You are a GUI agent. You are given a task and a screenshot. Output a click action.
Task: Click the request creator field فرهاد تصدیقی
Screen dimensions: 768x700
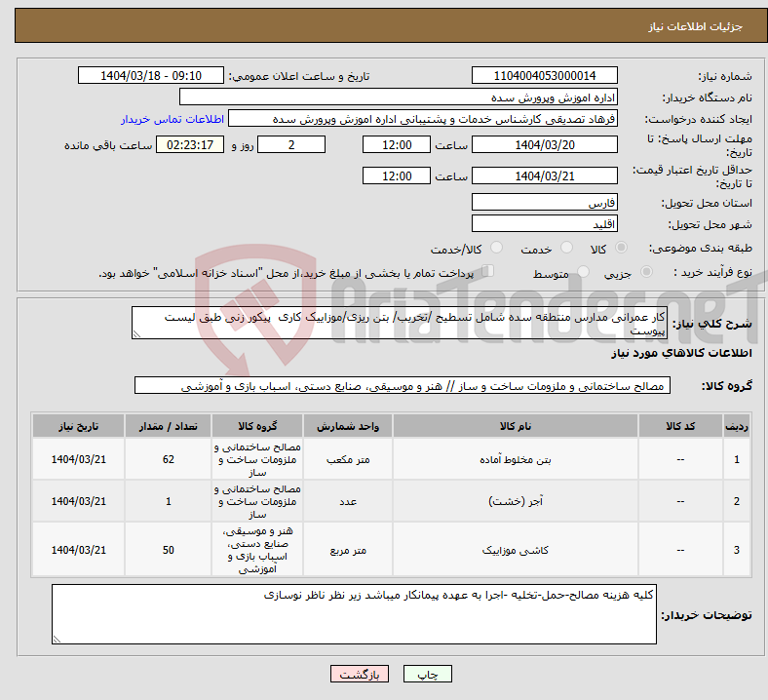point(423,119)
